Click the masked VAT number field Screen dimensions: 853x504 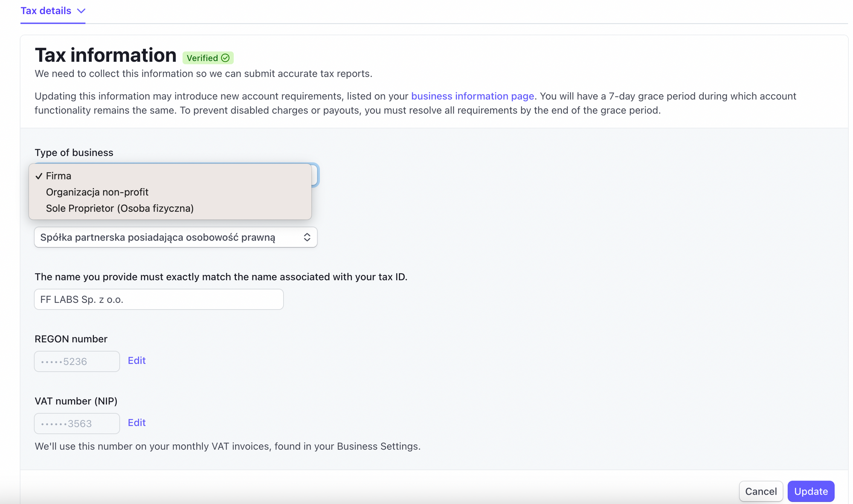point(77,423)
